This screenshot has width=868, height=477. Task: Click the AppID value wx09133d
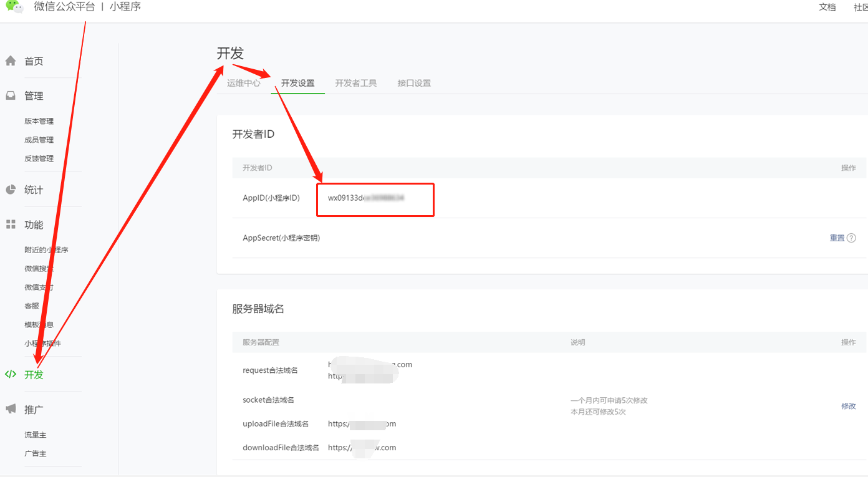[x=366, y=198]
